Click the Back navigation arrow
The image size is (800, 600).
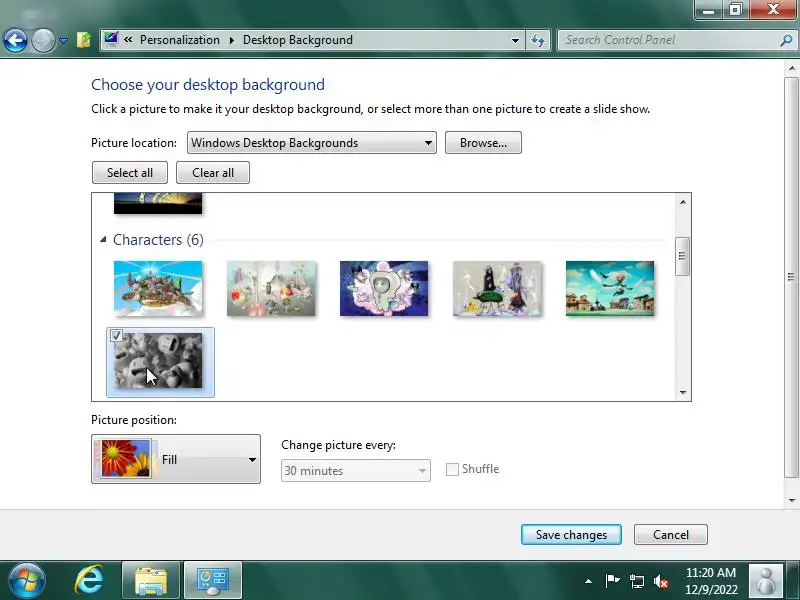click(15, 40)
